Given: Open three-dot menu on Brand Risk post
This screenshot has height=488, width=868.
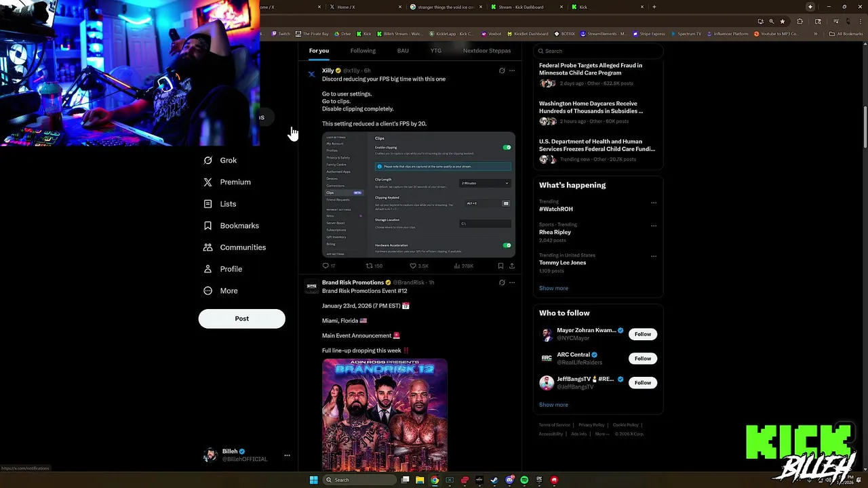Looking at the screenshot, I should [x=512, y=283].
